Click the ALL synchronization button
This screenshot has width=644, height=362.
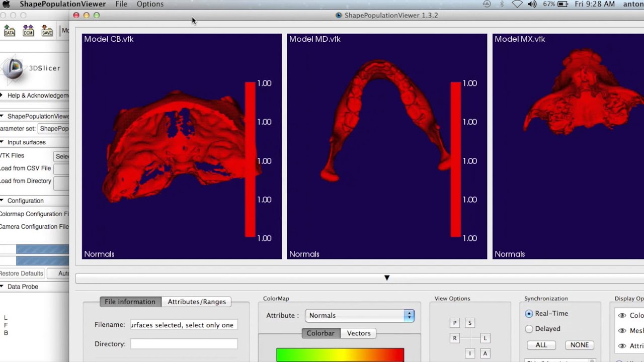tap(541, 345)
